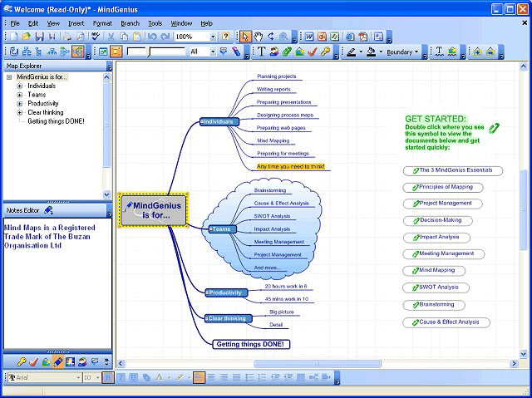Image resolution: width=532 pixels, height=398 pixels.
Task: Click the Getting things DONE! branch
Action: coord(251,344)
